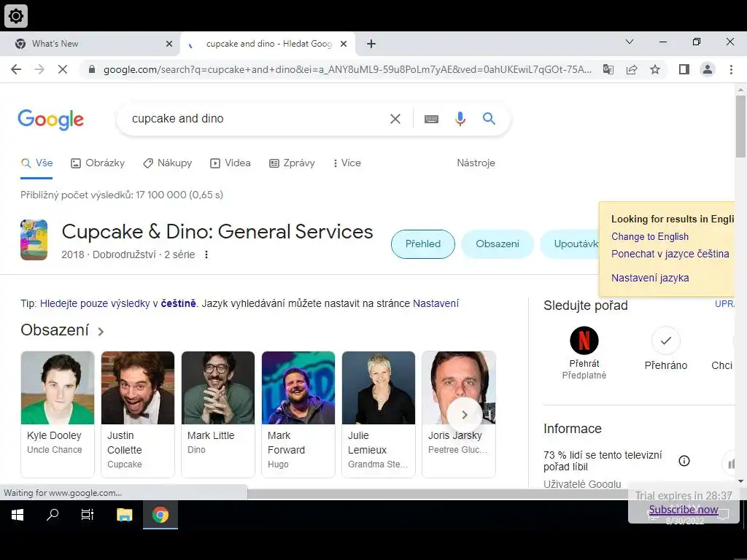Stop page loading with the X button

coord(63,69)
